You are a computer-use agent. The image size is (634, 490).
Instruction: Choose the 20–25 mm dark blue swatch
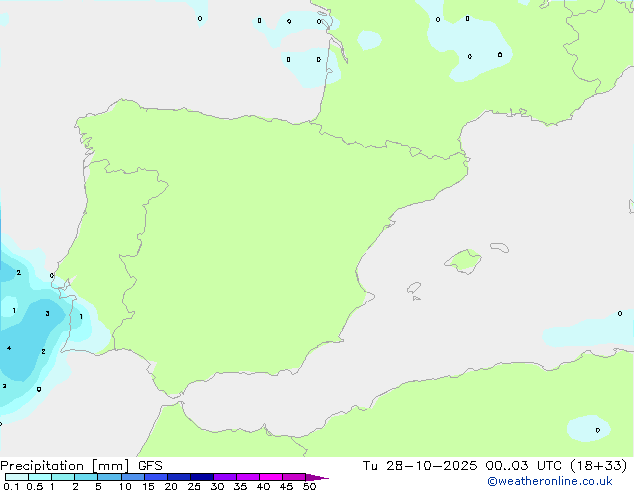coord(178,477)
